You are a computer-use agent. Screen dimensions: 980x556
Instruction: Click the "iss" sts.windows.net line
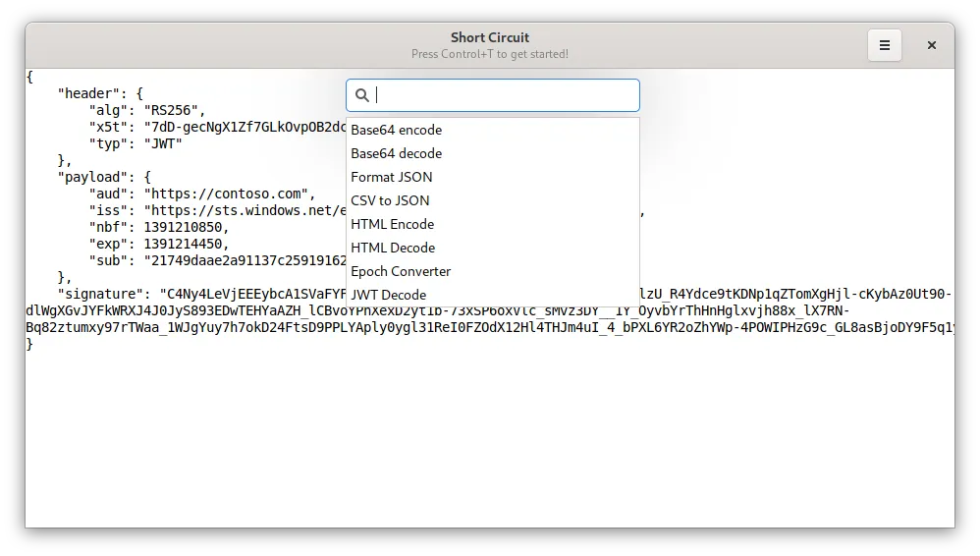(217, 211)
